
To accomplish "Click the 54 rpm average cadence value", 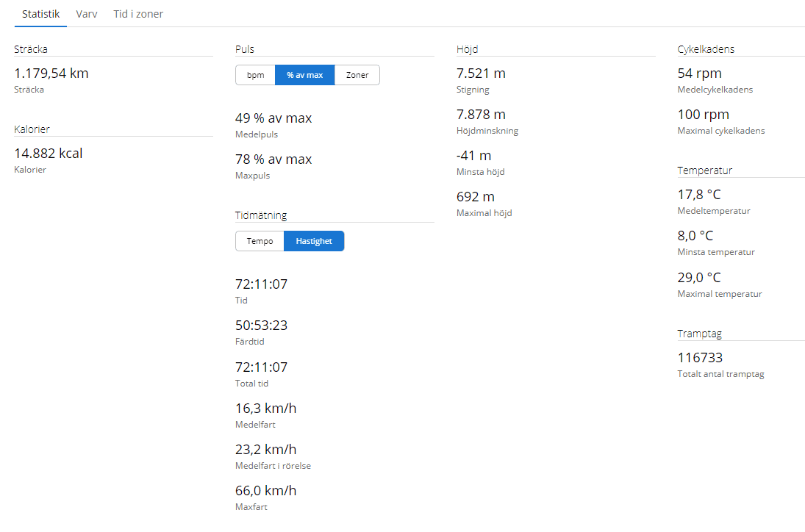I will [x=699, y=73].
